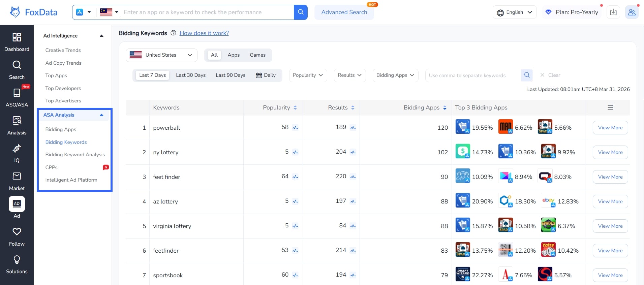The height and width of the screenshot is (285, 644).
Task: Select the Last 90 Days range
Action: click(231, 75)
